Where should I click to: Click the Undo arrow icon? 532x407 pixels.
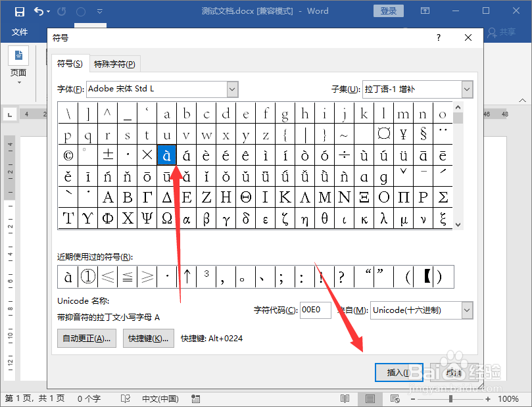(39, 12)
